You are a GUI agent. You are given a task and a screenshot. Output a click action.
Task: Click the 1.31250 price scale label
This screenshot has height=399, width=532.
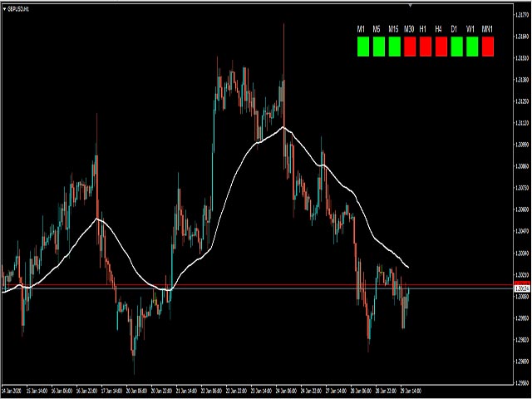522,101
